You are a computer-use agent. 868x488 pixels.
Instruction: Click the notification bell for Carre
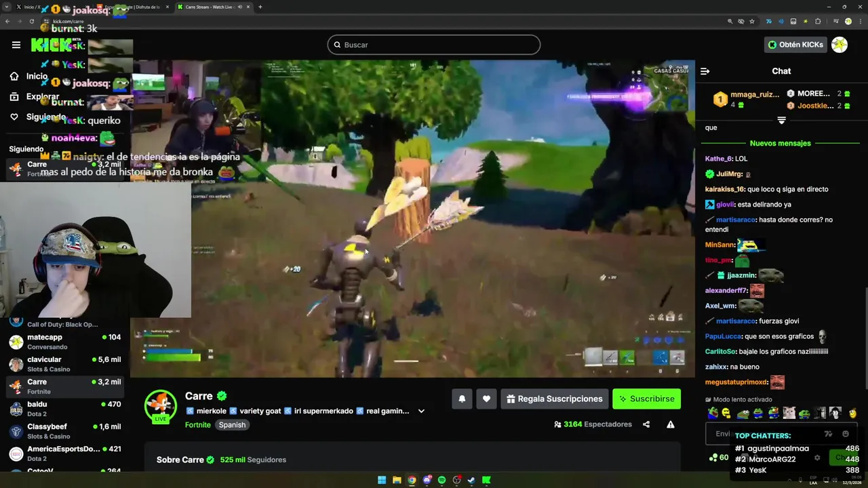pos(462,399)
